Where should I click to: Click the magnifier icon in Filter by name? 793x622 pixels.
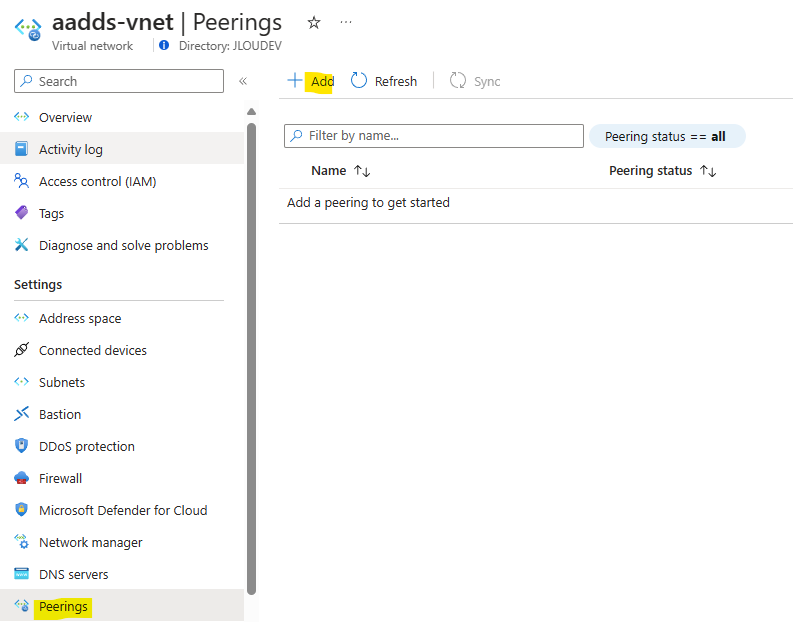296,136
